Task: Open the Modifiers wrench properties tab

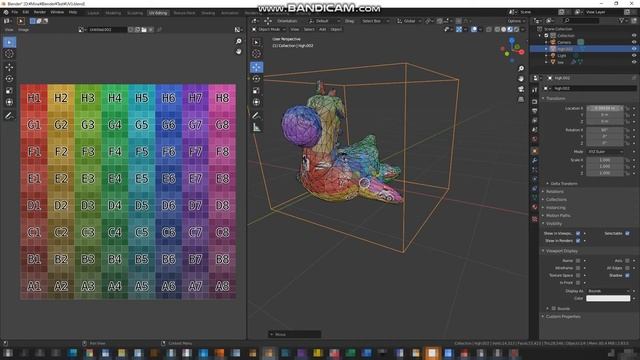Action: click(x=535, y=160)
